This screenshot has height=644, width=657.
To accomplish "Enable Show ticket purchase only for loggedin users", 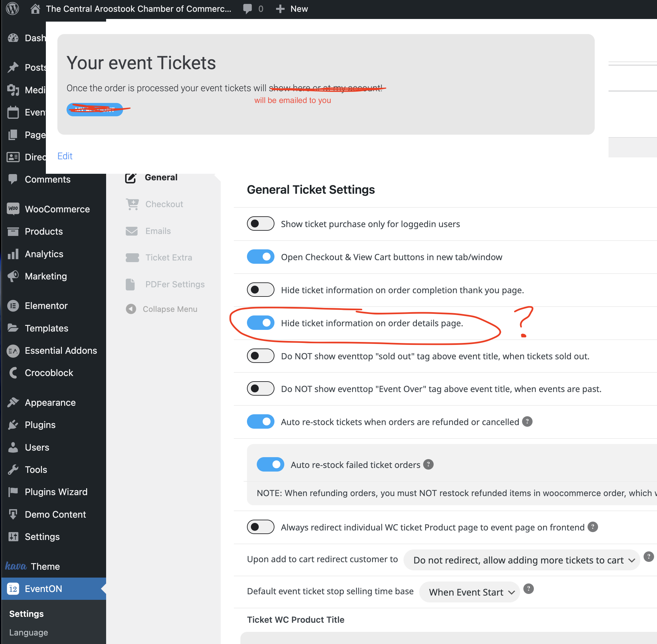I will click(261, 224).
